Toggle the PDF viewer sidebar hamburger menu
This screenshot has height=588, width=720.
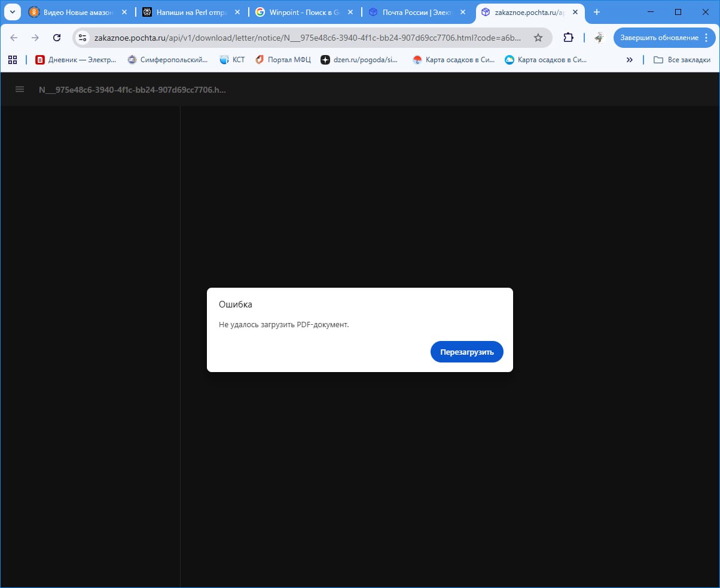pos(20,89)
